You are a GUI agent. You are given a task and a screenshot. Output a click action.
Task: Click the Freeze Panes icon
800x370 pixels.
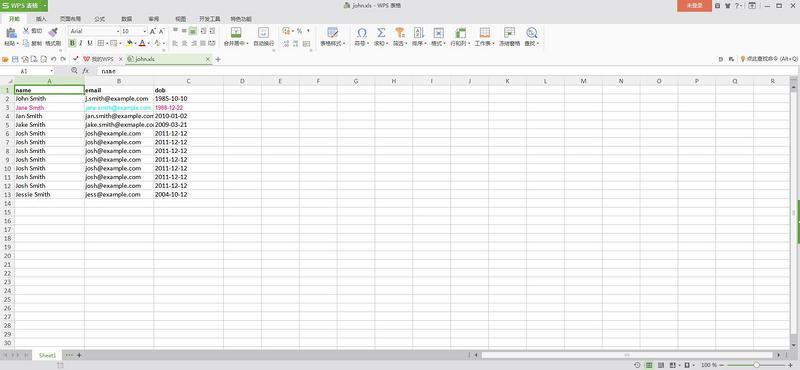[x=509, y=33]
